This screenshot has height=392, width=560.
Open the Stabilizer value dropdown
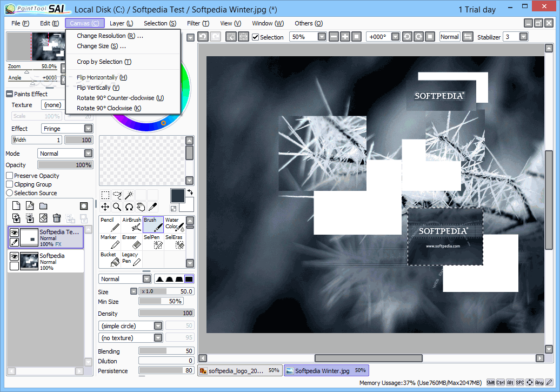[x=523, y=36]
